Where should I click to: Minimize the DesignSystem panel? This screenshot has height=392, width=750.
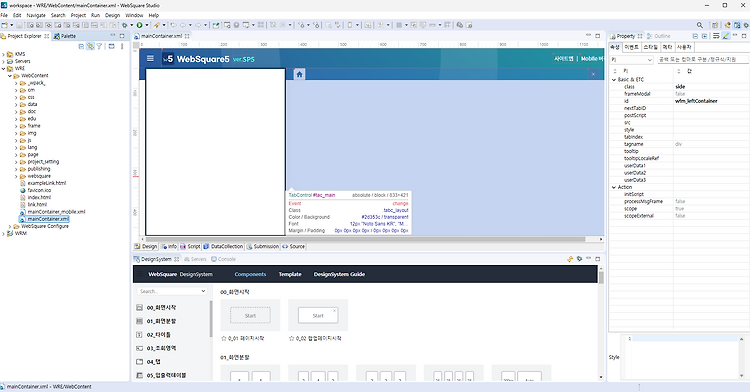point(589,259)
